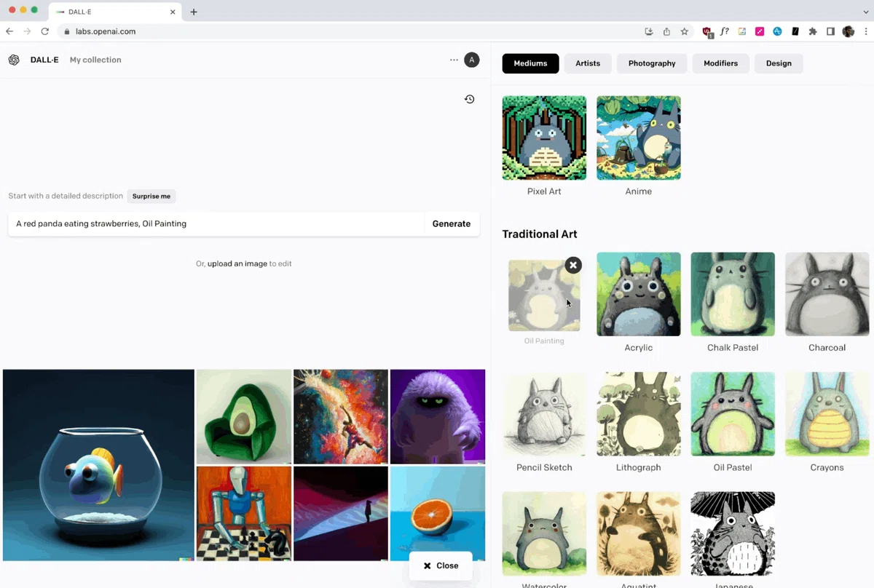The height and width of the screenshot is (588, 874).
Task: Click the address bar URL
Action: pyautogui.click(x=106, y=31)
